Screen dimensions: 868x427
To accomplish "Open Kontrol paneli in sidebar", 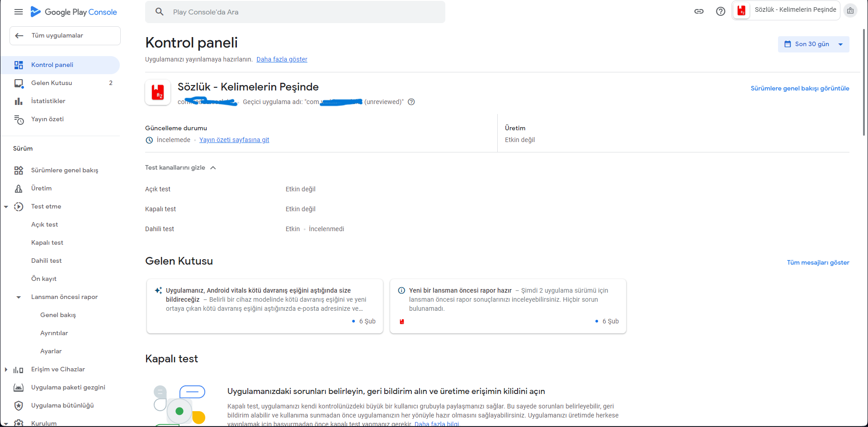I will tap(60, 65).
